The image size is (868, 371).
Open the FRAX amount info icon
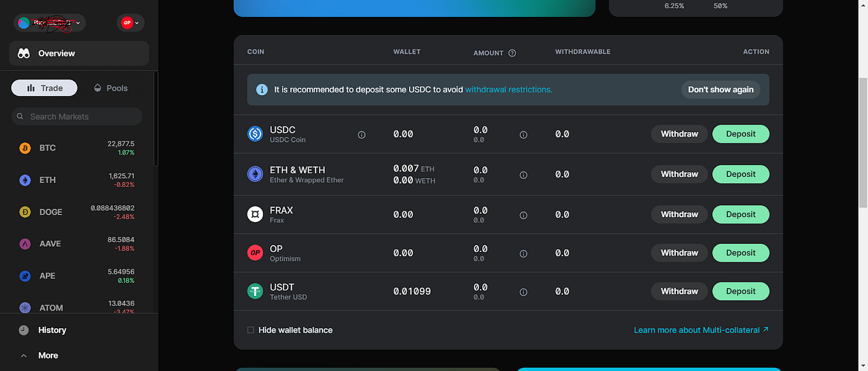pos(523,215)
